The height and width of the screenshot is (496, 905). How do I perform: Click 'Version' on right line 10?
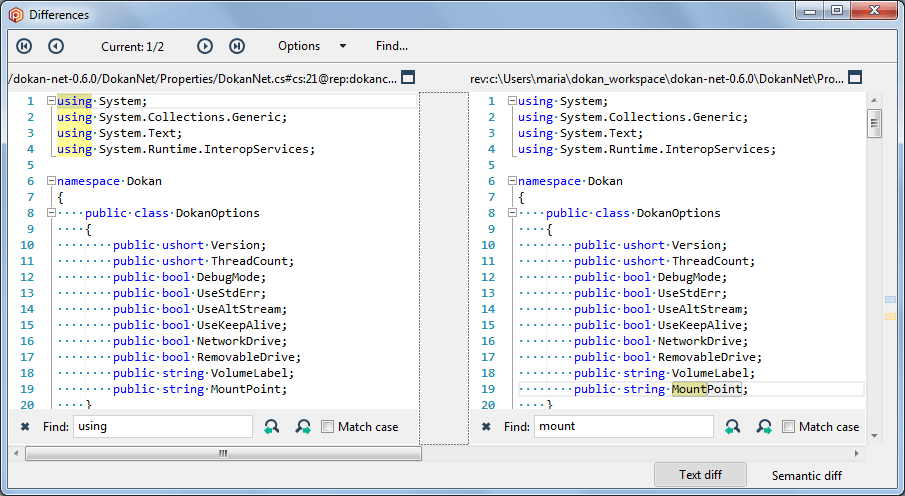[x=696, y=245]
